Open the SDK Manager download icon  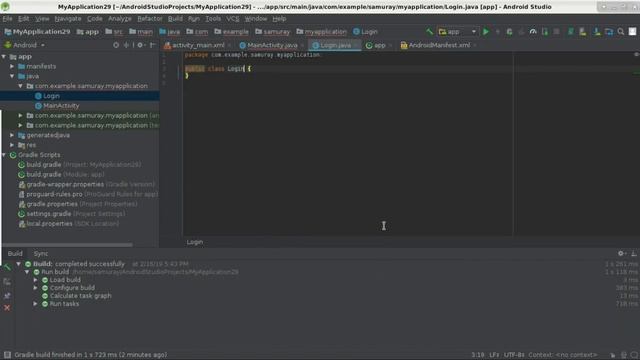(x=597, y=31)
